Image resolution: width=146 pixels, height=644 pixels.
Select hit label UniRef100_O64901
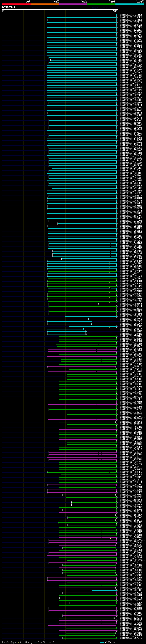pos(131,538)
